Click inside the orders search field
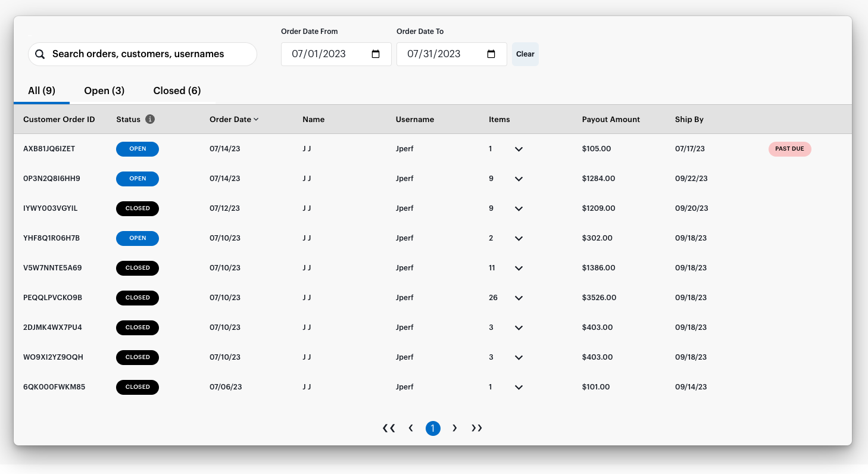This screenshot has width=868, height=474. (143, 54)
